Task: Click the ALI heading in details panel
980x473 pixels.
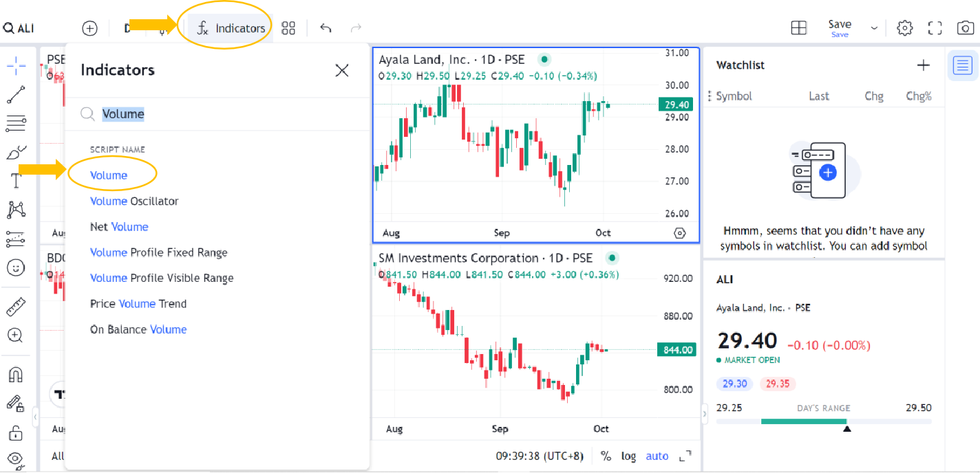Action: click(x=725, y=280)
